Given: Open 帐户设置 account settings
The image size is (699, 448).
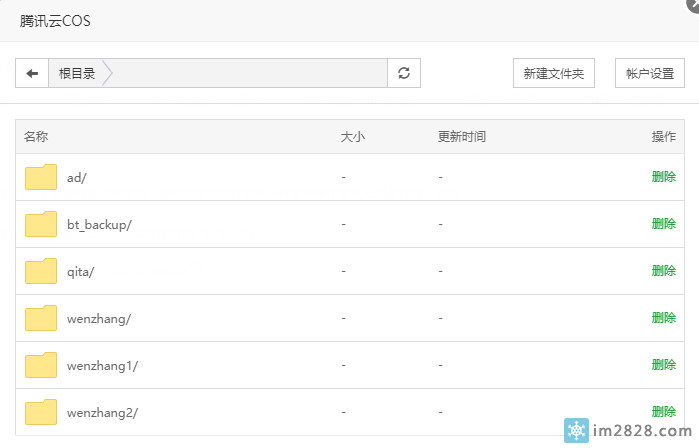Looking at the screenshot, I should (650, 73).
